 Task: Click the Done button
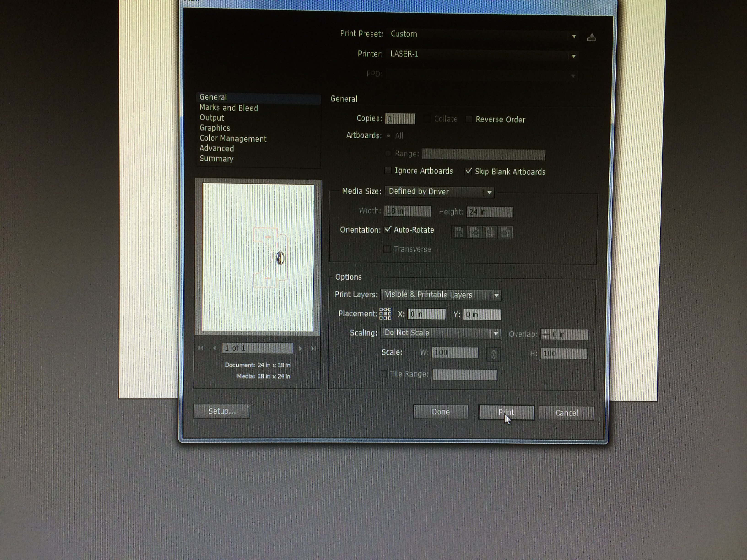pyautogui.click(x=441, y=412)
